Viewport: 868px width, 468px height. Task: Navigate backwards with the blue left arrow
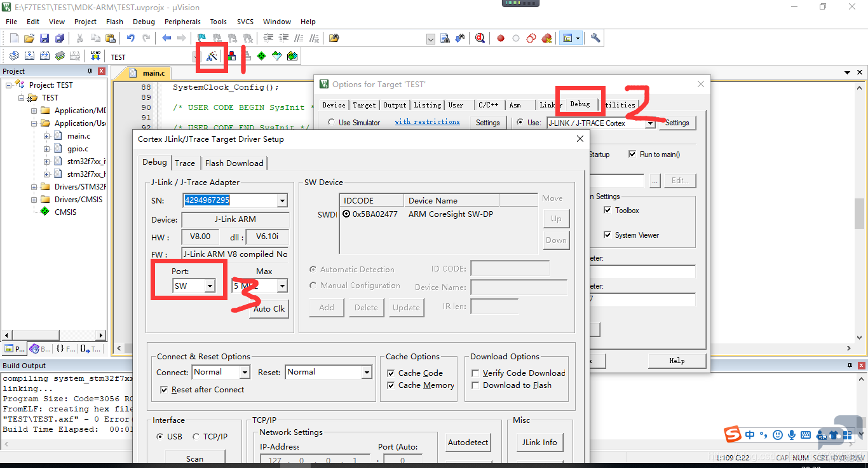(166, 38)
